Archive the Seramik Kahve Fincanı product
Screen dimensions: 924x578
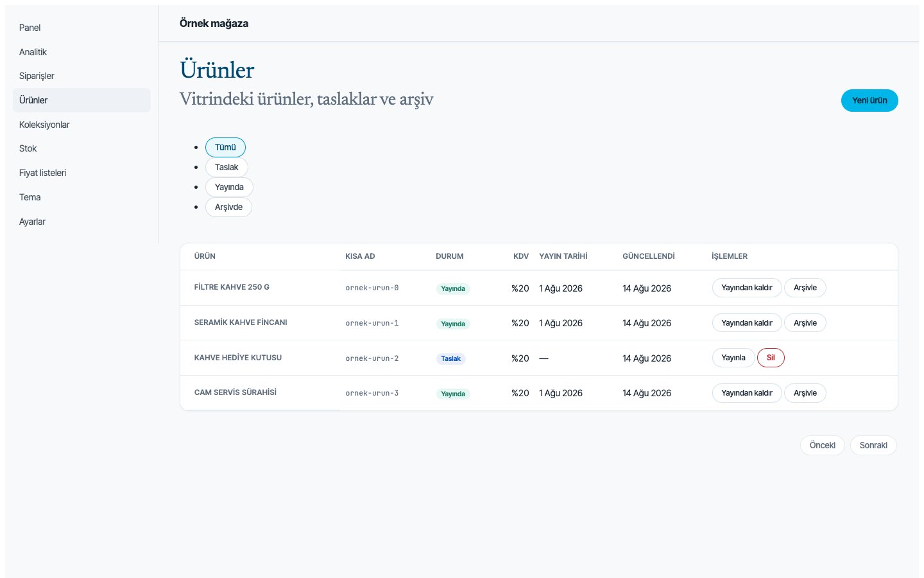(x=805, y=323)
